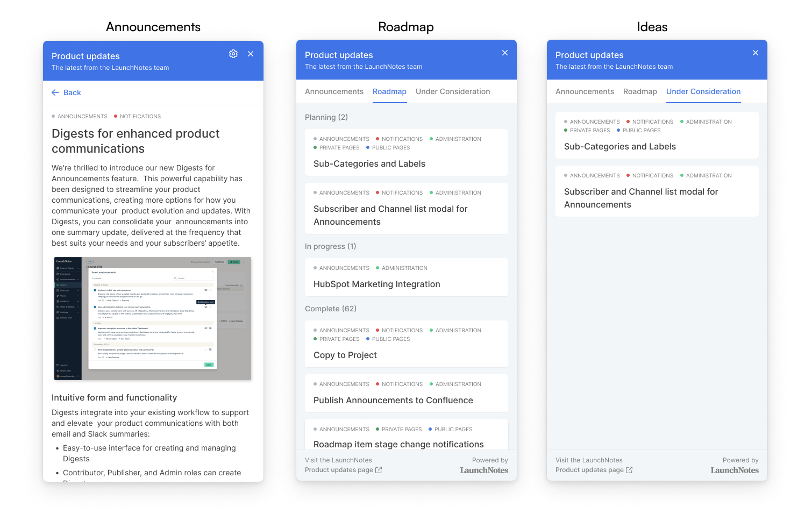Click PUBLIC PAGES tag on Roadmap item stage card
Viewport: 812px width, 521px height.
[451, 429]
